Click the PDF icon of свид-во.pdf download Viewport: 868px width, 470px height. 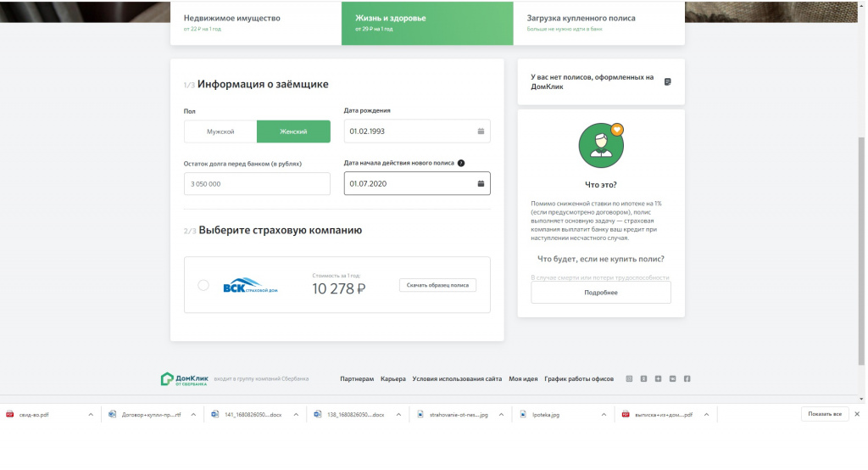(x=9, y=414)
